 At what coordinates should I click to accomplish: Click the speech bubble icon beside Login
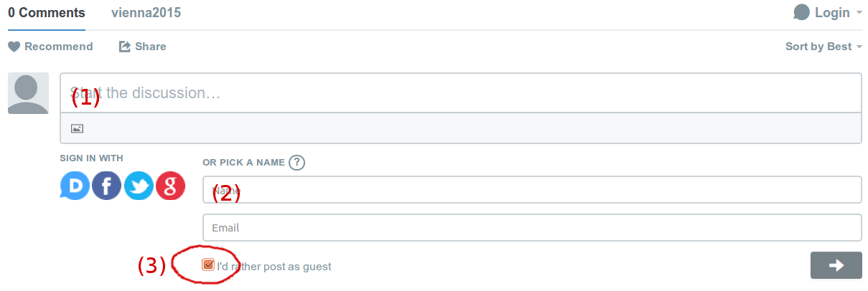[x=802, y=12]
